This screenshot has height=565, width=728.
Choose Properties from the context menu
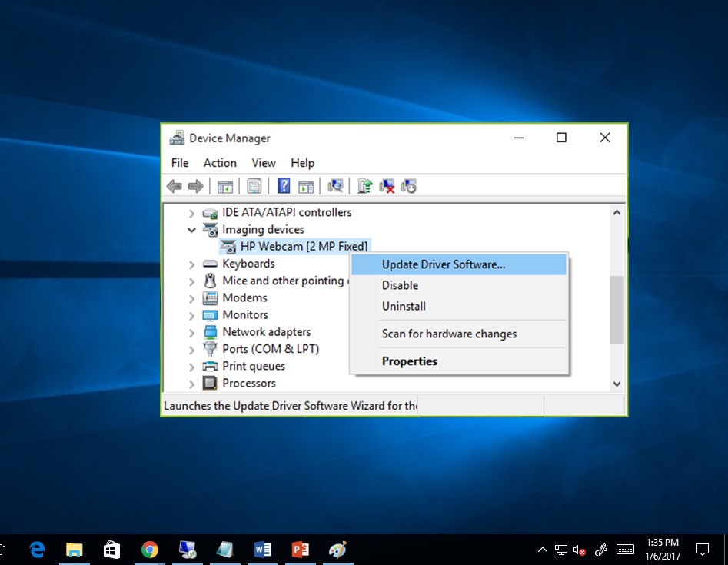coord(459,361)
